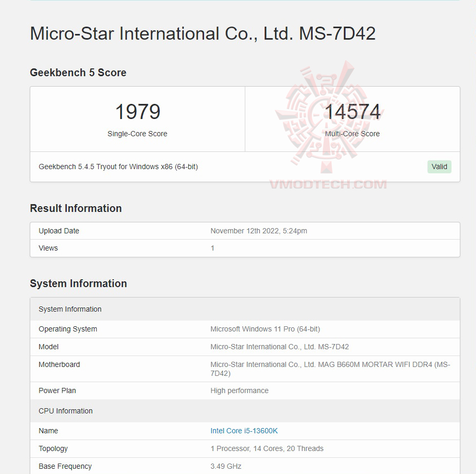The height and width of the screenshot is (474, 476).
Task: Click the Upload Date label
Action: tap(59, 231)
